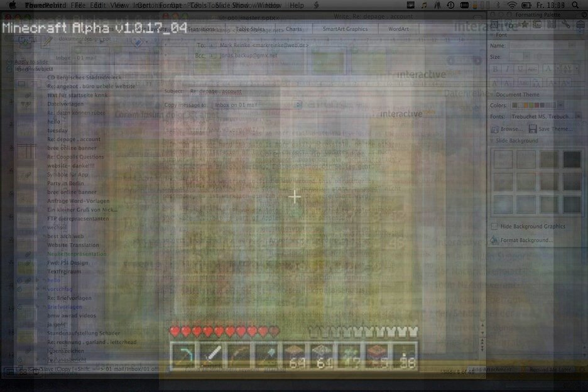Click the Wi-Fi icon in the menu bar
The width and height of the screenshot is (588, 392).
click(512, 5)
